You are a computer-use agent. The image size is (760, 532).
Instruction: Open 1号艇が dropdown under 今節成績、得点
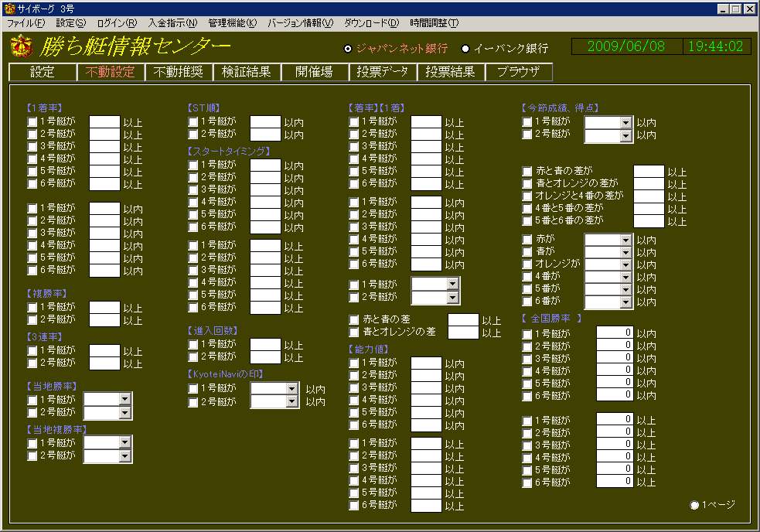(625, 123)
